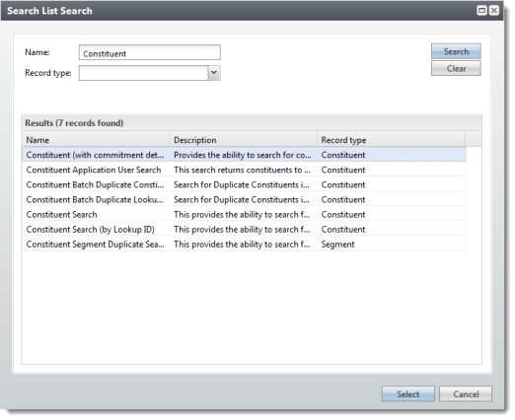Select Constituent (with commitment det... row
This screenshot has width=515, height=420.
click(244, 155)
